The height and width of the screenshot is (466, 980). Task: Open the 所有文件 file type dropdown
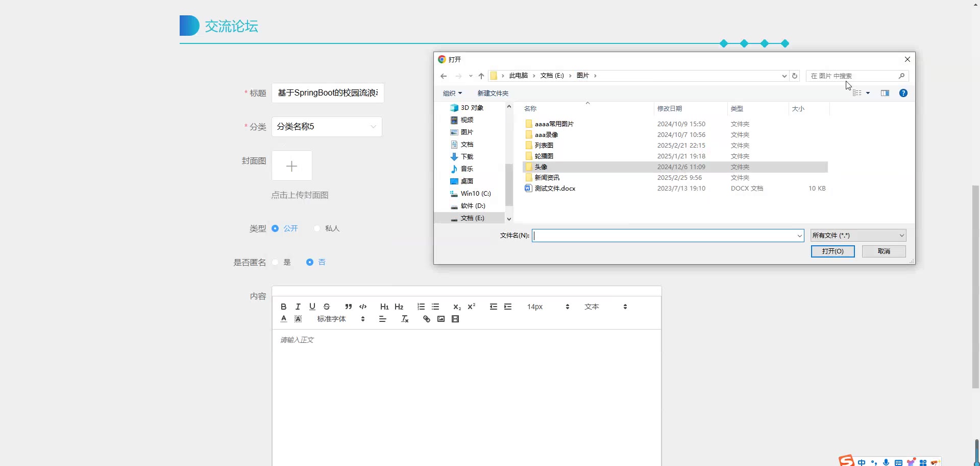(x=858, y=236)
